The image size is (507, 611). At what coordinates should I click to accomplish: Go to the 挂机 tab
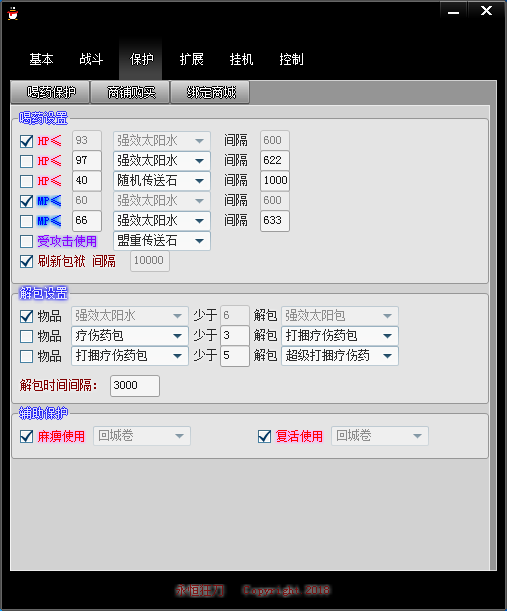click(241, 59)
